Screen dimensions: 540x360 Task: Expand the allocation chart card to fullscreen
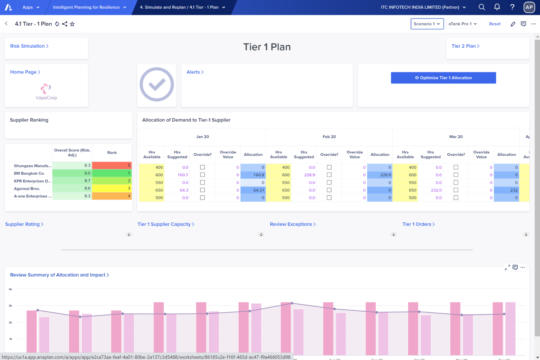[507, 267]
